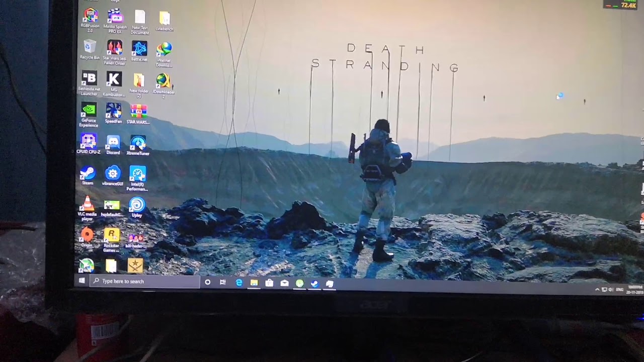Select the STAR.WARS archive file
The height and width of the screenshot is (362, 644).
(138, 114)
